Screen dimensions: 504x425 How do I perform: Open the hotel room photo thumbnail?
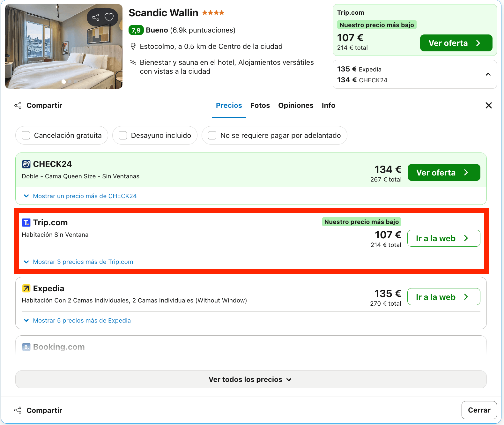(x=64, y=47)
